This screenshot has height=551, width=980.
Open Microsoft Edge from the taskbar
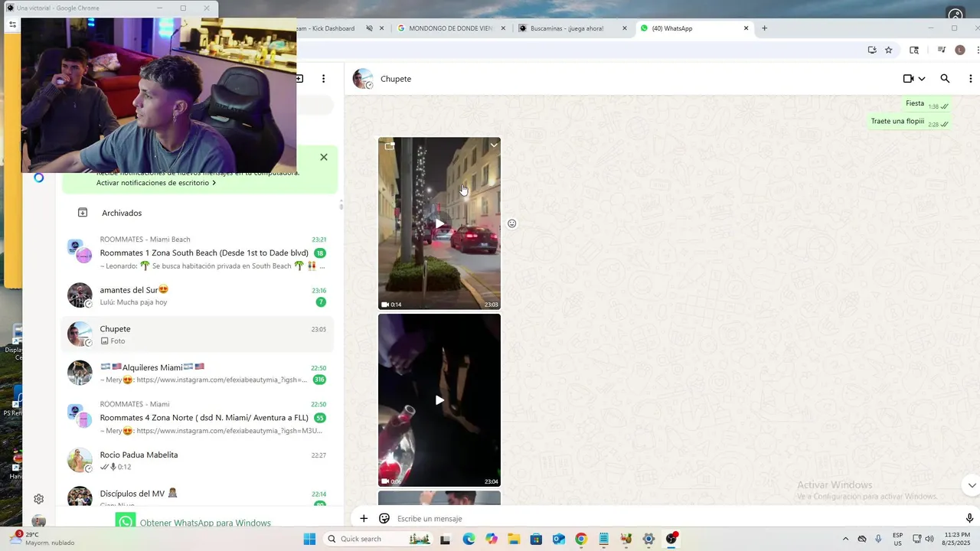pyautogui.click(x=469, y=539)
